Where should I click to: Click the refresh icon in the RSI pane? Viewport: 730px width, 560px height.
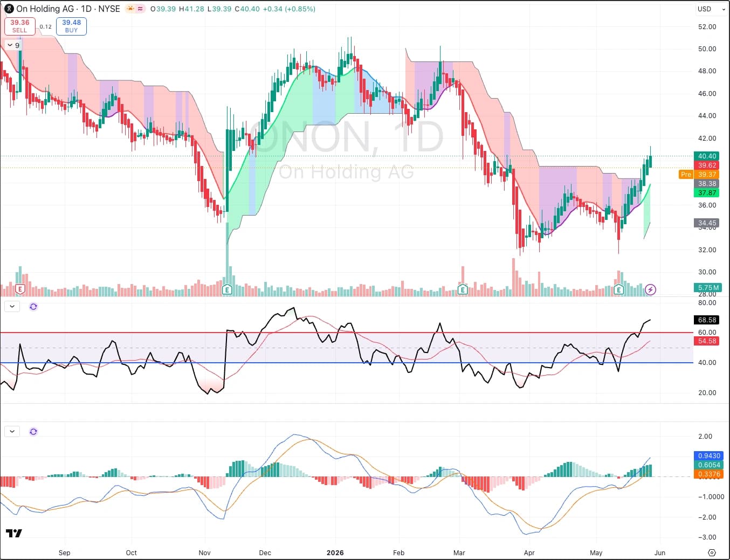pos(33,307)
